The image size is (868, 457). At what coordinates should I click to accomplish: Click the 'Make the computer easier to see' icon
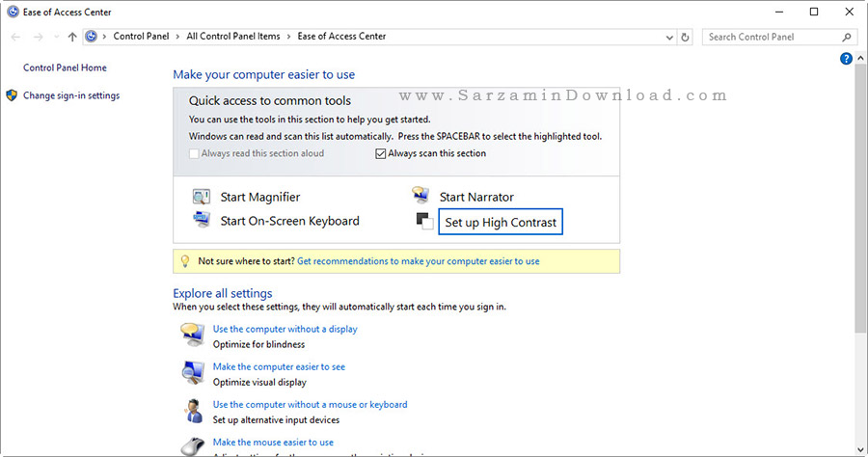pyautogui.click(x=193, y=373)
